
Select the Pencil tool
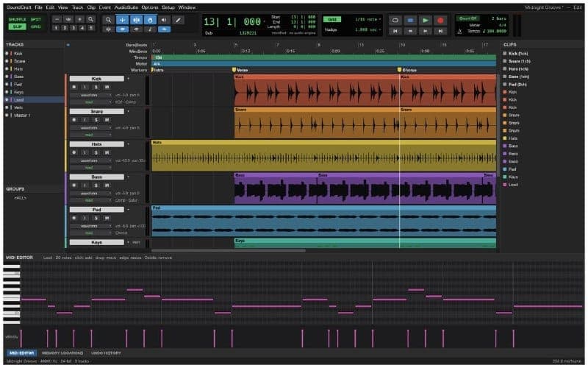tap(178, 20)
